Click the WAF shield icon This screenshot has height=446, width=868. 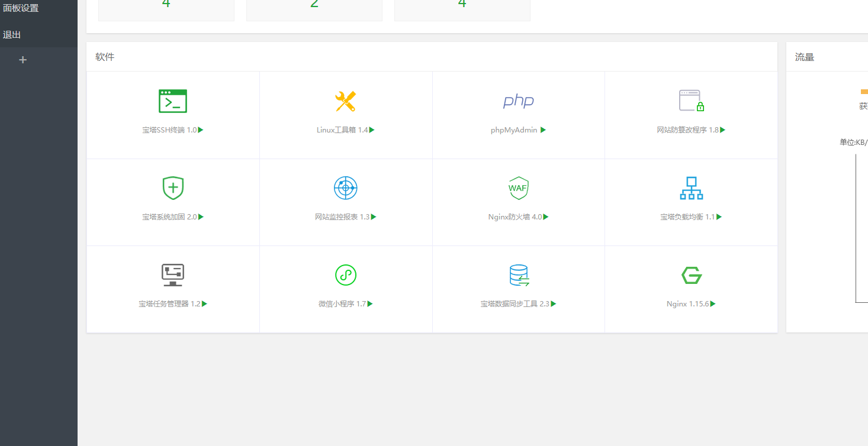coord(518,188)
